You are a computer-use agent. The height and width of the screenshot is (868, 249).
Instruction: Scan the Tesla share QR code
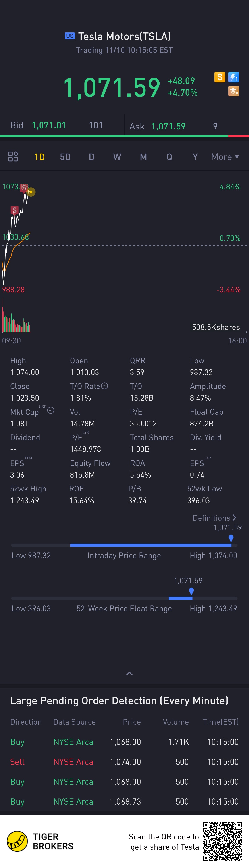pyautogui.click(x=222, y=841)
